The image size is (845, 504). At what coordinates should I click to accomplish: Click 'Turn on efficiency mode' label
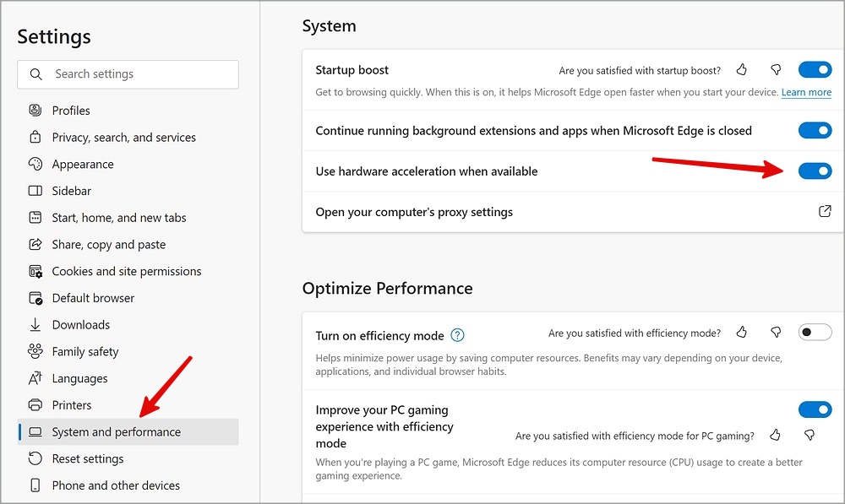380,336
